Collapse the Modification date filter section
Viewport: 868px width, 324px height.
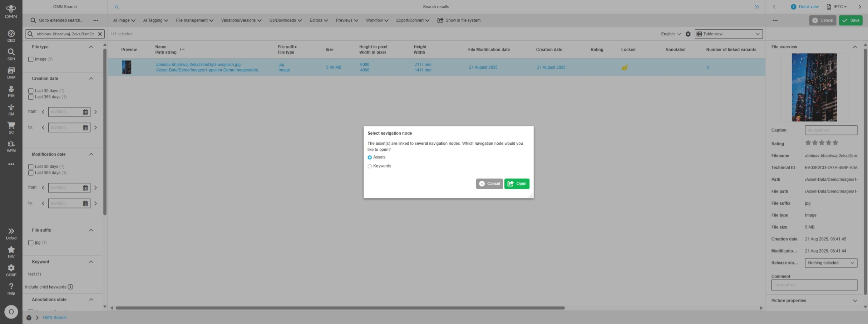pyautogui.click(x=91, y=154)
